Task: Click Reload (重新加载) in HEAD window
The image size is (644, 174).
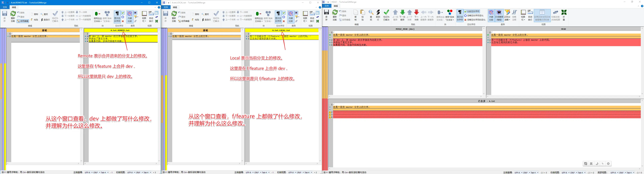Action: pyautogui.click(x=335, y=15)
